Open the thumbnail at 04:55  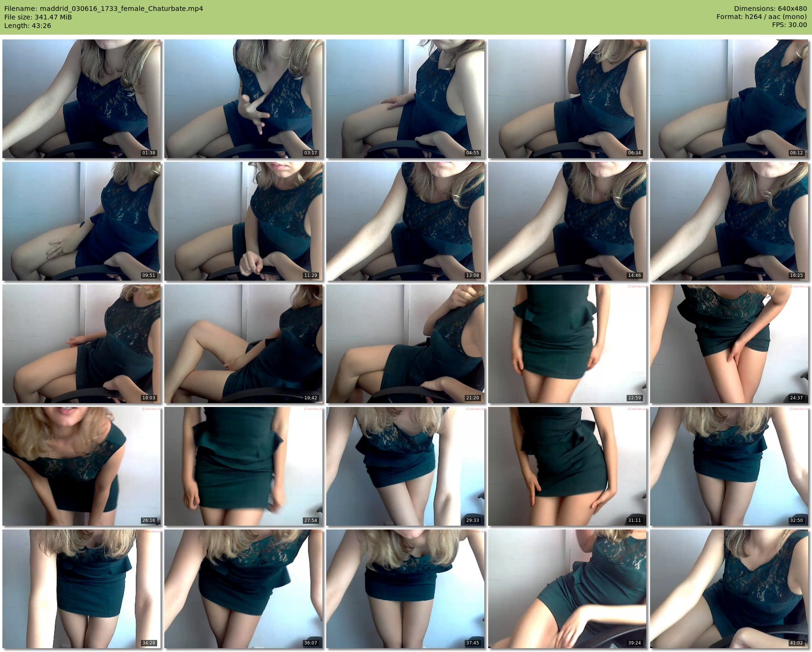tap(406, 99)
